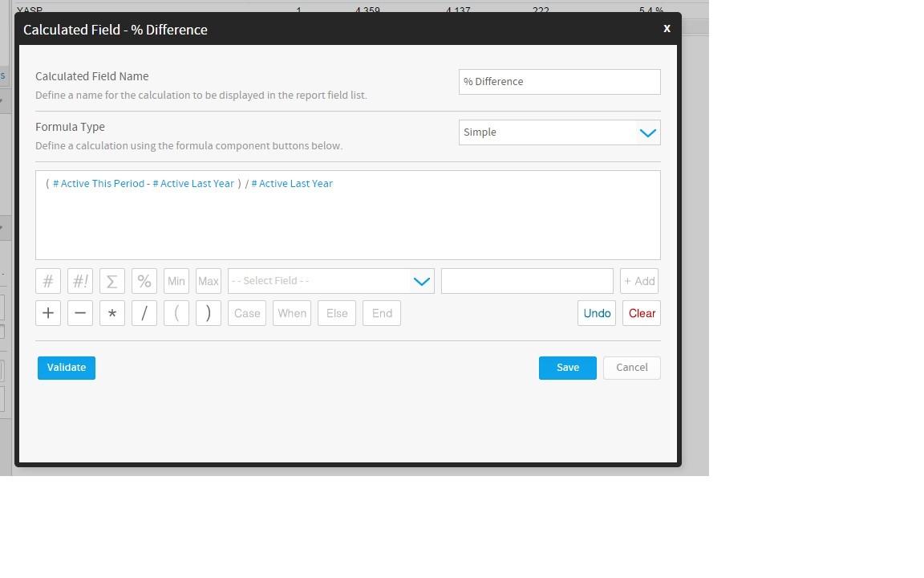
Task: Insert Min function button
Action: tap(176, 281)
